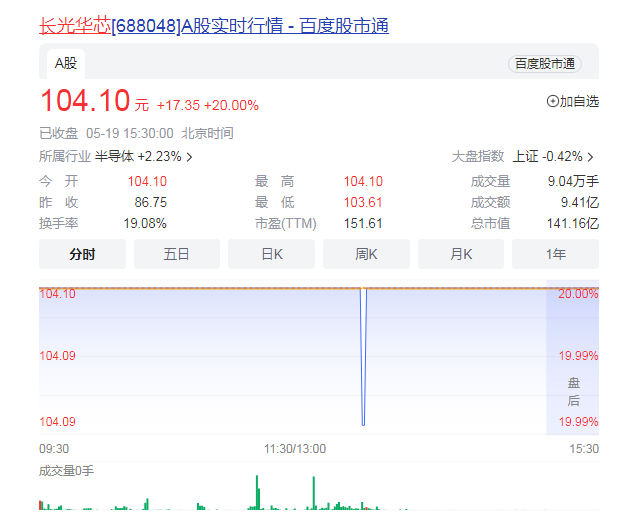Show the 日K candlestick chart
632x519 pixels.
click(271, 254)
